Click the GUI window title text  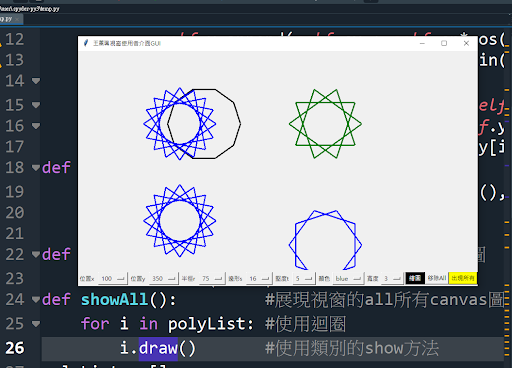(127, 43)
